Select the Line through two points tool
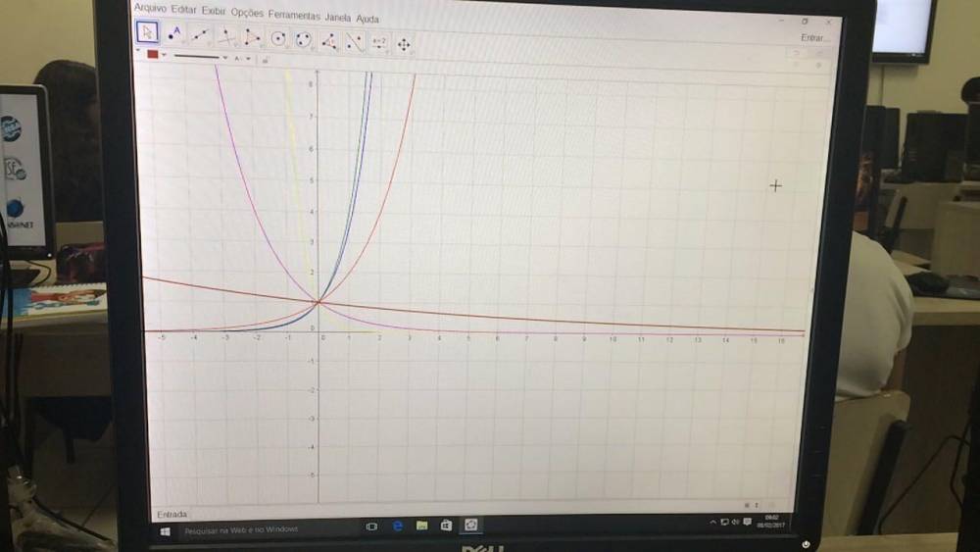Image resolution: width=980 pixels, height=552 pixels. (x=200, y=35)
